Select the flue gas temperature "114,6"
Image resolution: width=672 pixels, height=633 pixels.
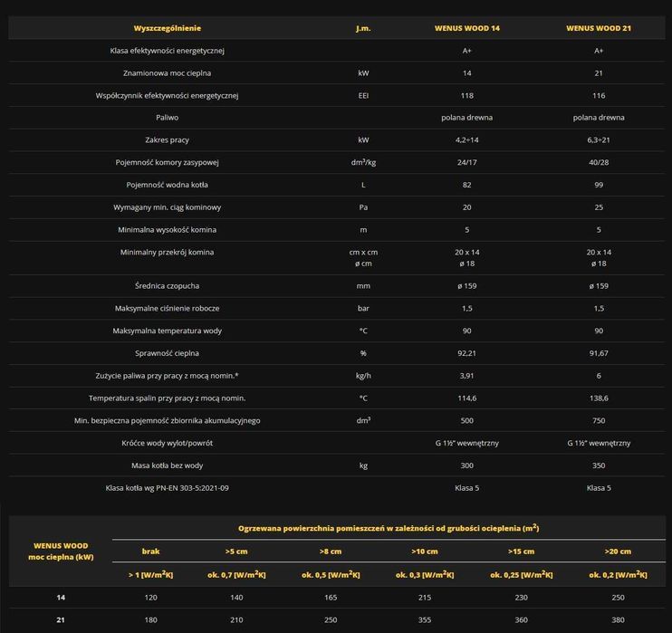point(466,398)
